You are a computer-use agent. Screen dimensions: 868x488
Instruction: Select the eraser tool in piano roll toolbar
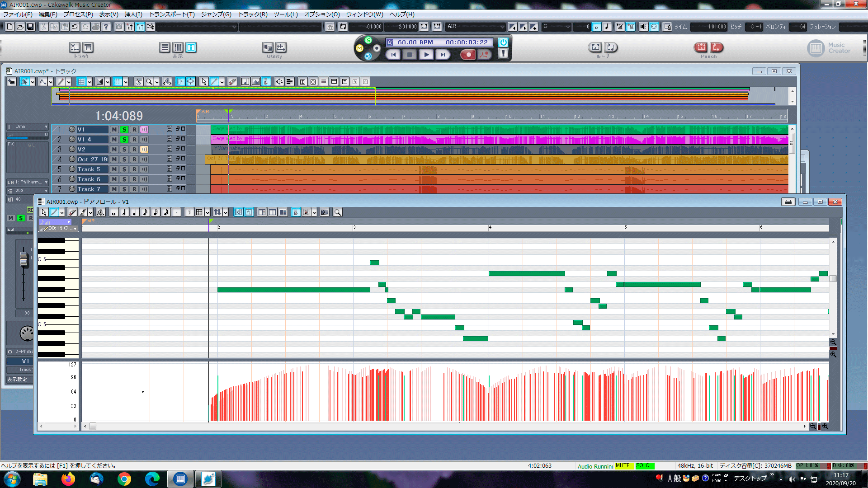[72, 212]
